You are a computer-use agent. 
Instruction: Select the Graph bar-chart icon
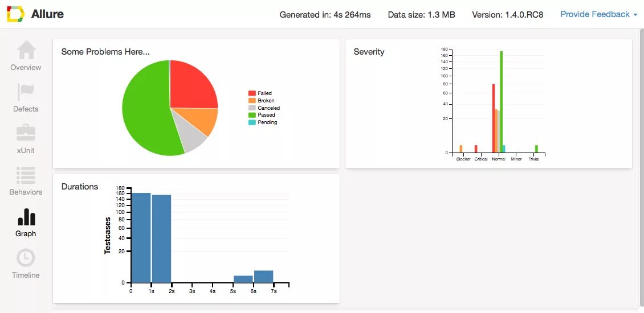26,217
